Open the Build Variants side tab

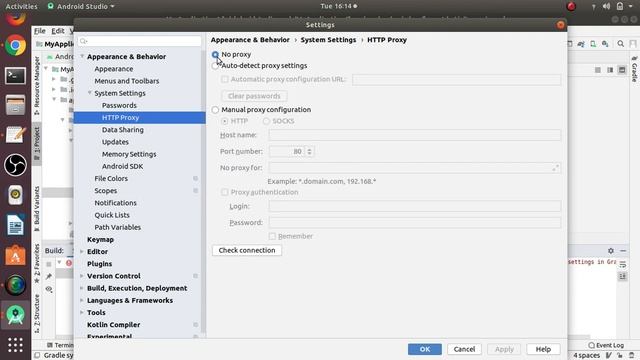pos(37,209)
